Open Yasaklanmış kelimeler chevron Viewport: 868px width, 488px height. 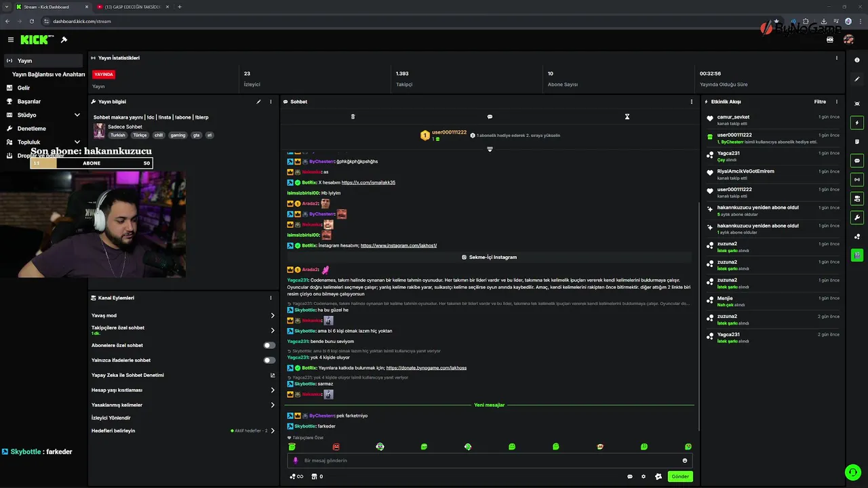click(x=273, y=405)
